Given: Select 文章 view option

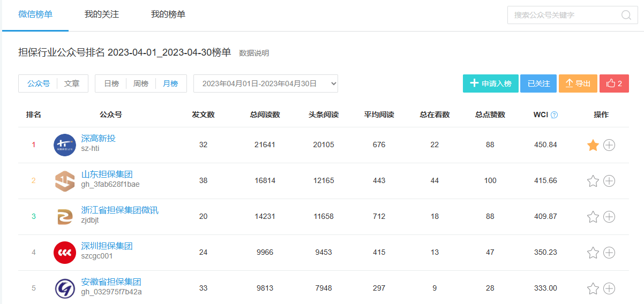Looking at the screenshot, I should click(x=72, y=83).
